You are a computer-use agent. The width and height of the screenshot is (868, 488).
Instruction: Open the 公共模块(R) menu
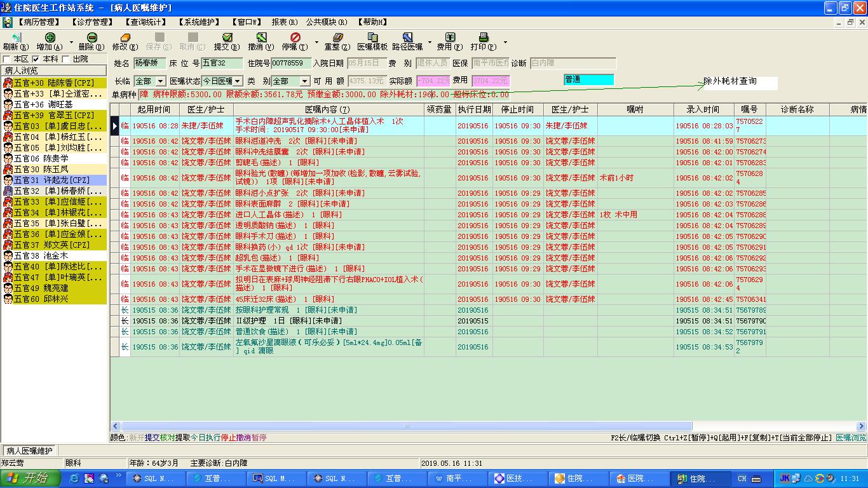327,22
